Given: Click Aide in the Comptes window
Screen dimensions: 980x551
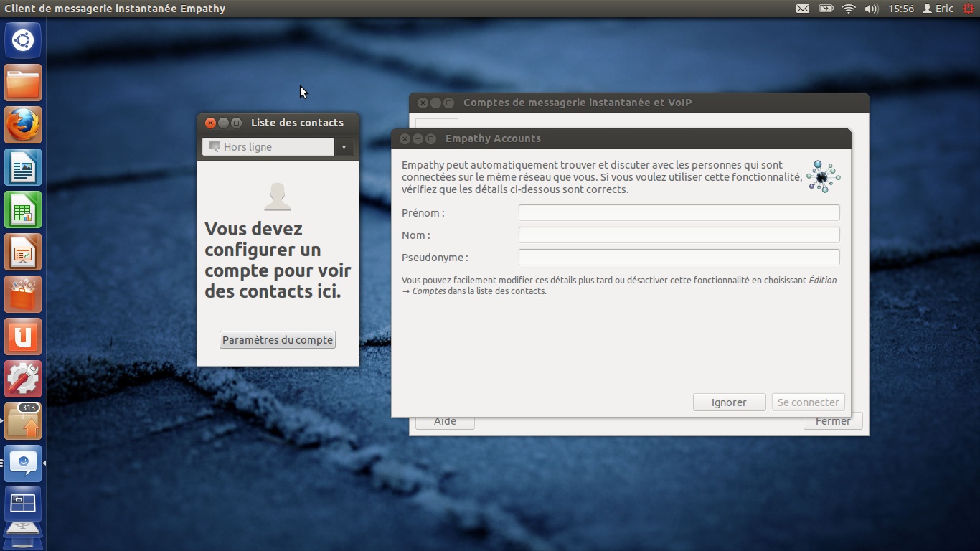Looking at the screenshot, I should pos(445,421).
